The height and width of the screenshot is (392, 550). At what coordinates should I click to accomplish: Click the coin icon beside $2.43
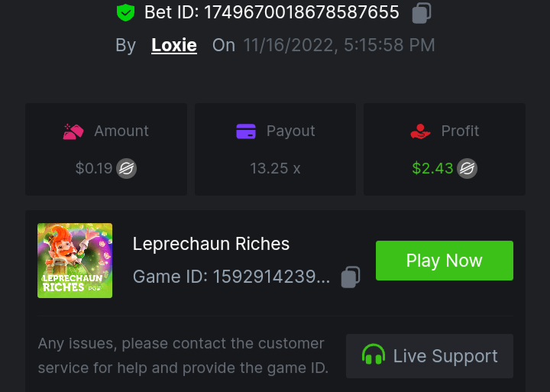tap(467, 168)
